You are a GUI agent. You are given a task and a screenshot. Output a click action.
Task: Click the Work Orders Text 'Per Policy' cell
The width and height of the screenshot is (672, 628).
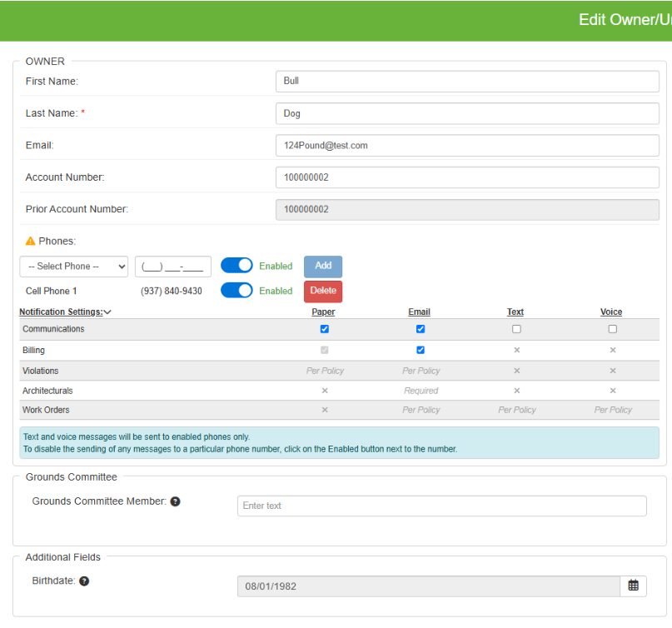[517, 410]
